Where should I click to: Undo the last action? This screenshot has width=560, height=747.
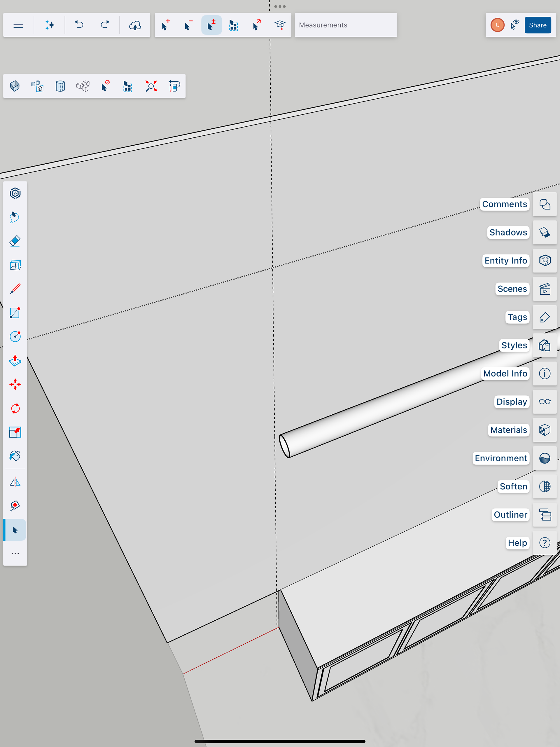coord(79,25)
